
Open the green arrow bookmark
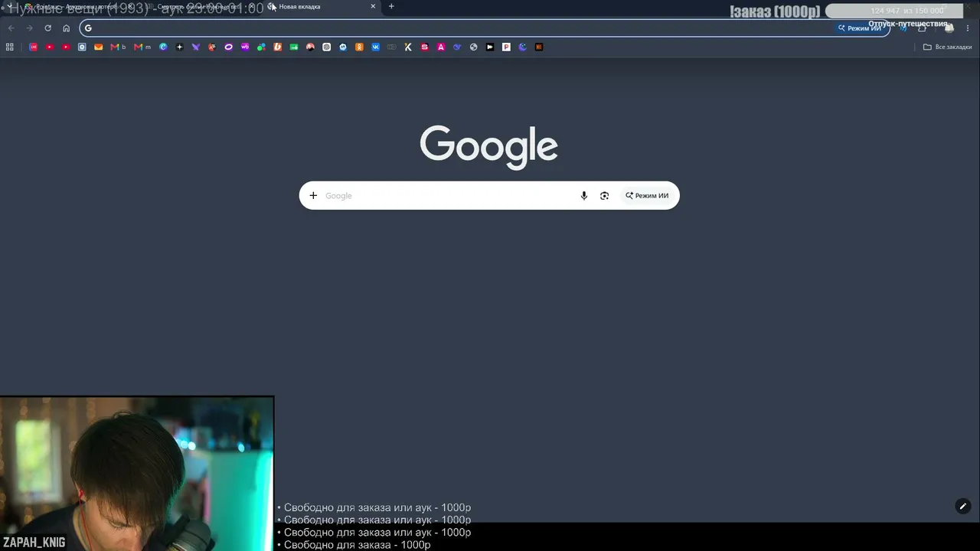[294, 47]
